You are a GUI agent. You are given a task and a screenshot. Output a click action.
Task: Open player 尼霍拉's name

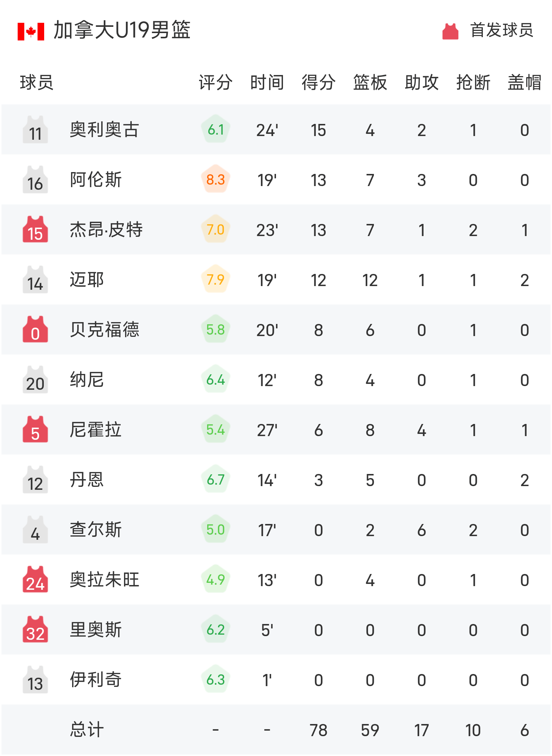[96, 430]
